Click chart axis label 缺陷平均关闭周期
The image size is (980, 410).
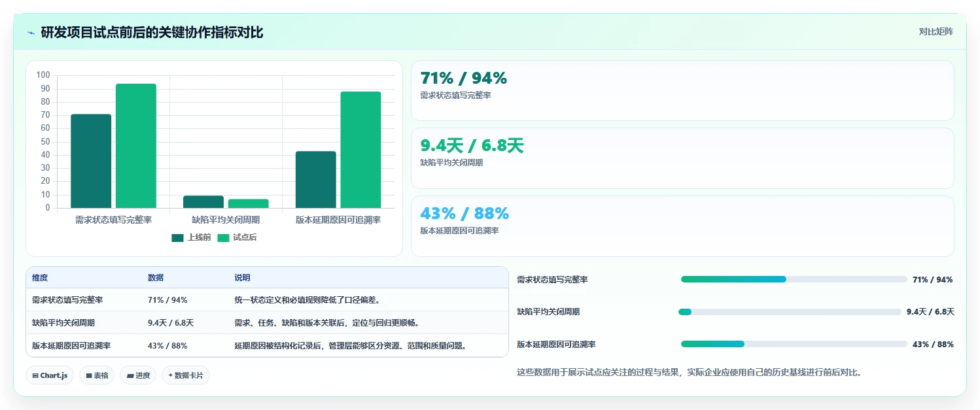click(226, 220)
